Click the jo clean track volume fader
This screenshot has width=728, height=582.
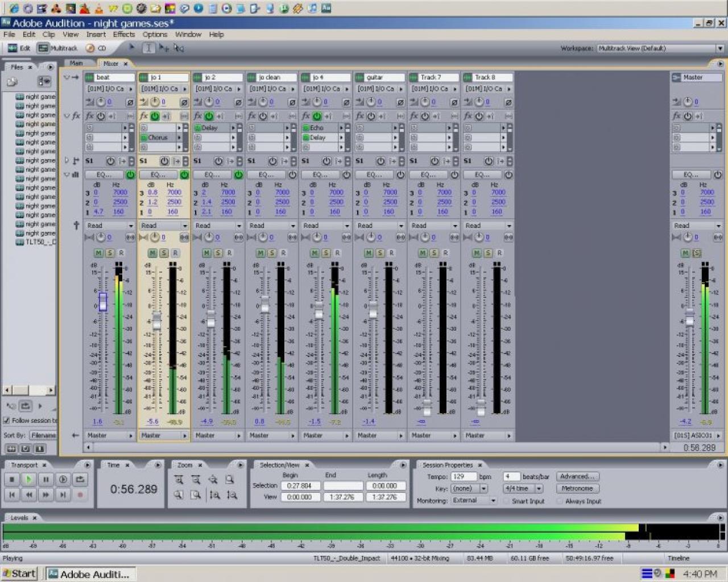(x=264, y=304)
